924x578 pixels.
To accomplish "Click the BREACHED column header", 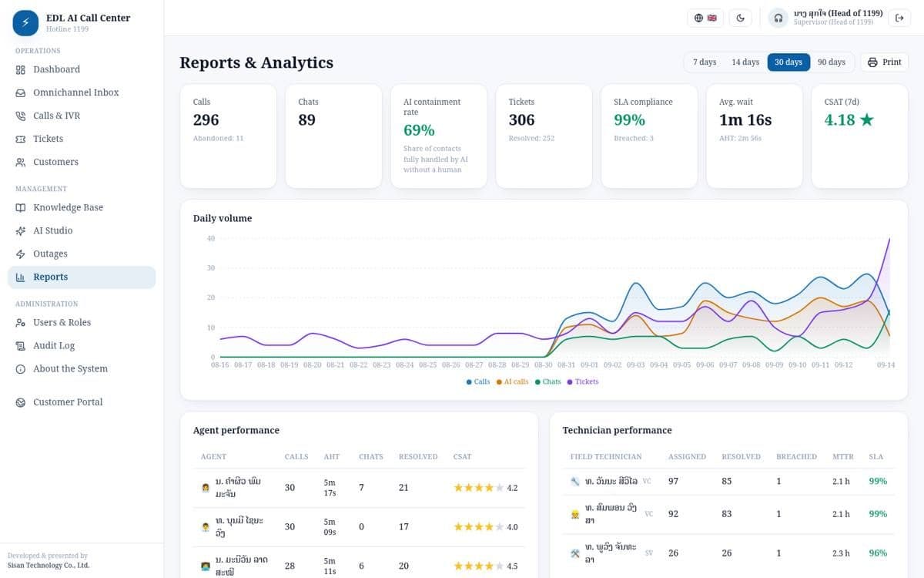I will click(796, 457).
